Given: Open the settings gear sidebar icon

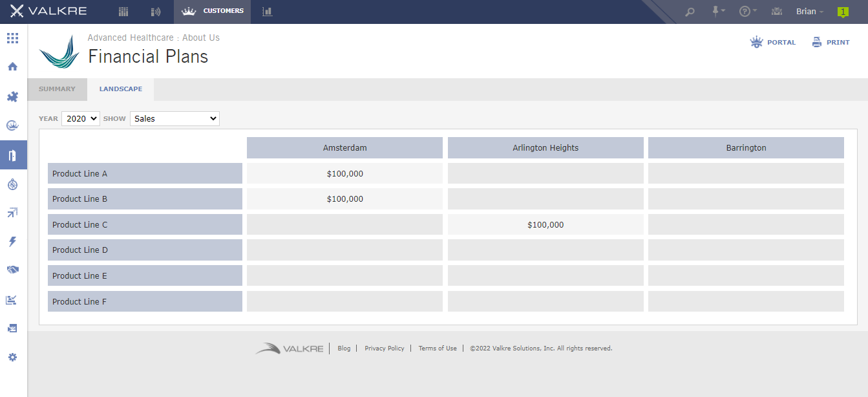Looking at the screenshot, I should [x=13, y=357].
